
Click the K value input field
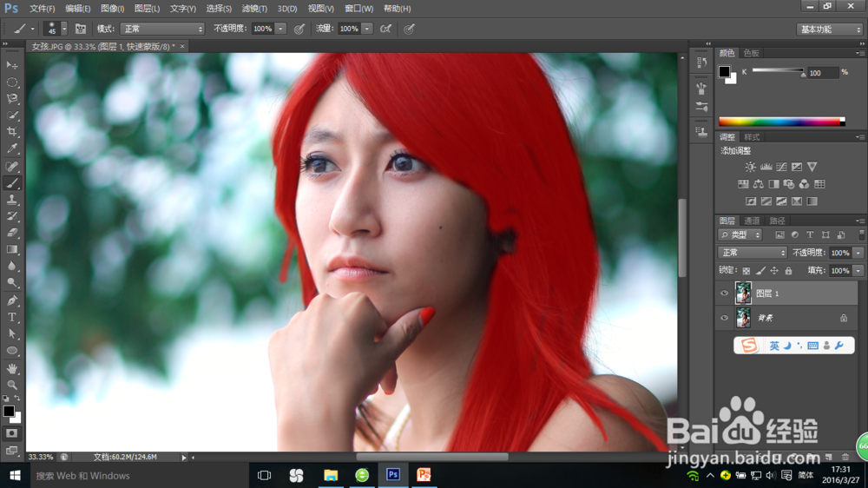823,73
